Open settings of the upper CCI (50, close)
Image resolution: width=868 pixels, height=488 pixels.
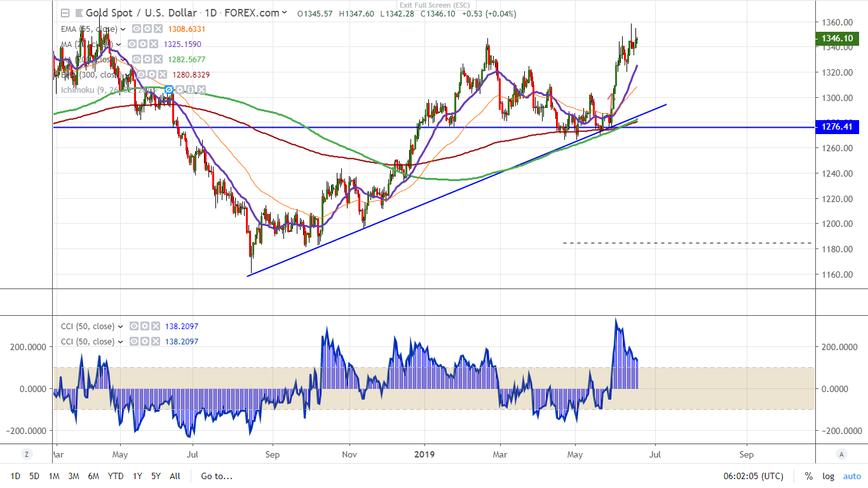click(144, 327)
